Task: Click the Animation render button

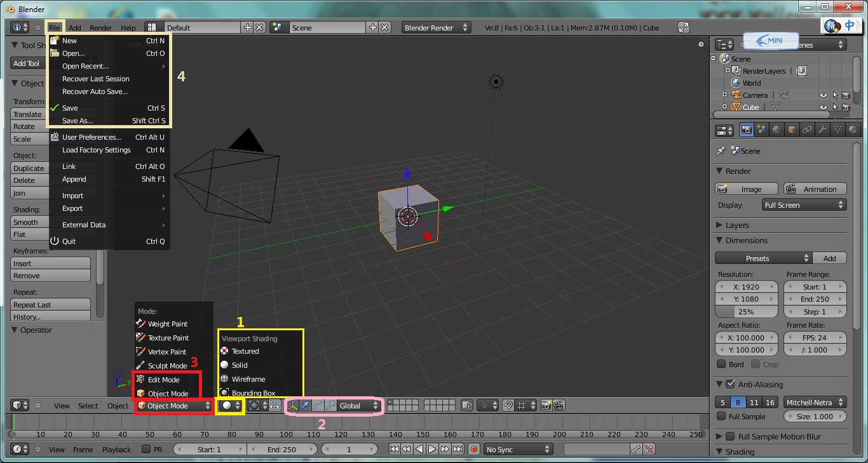Action: [x=815, y=189]
